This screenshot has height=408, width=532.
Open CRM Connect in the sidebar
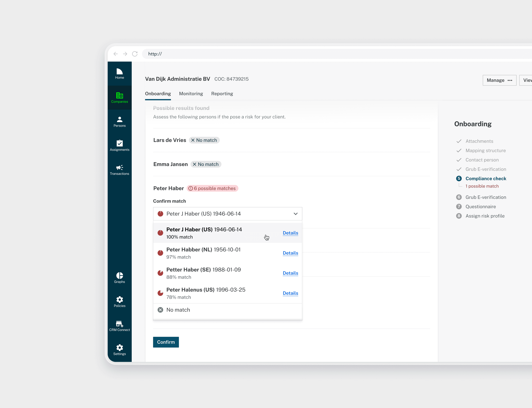point(120,326)
